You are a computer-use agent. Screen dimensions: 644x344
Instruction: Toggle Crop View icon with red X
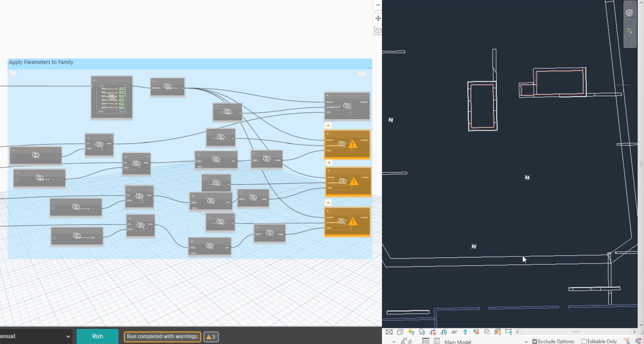(433, 332)
